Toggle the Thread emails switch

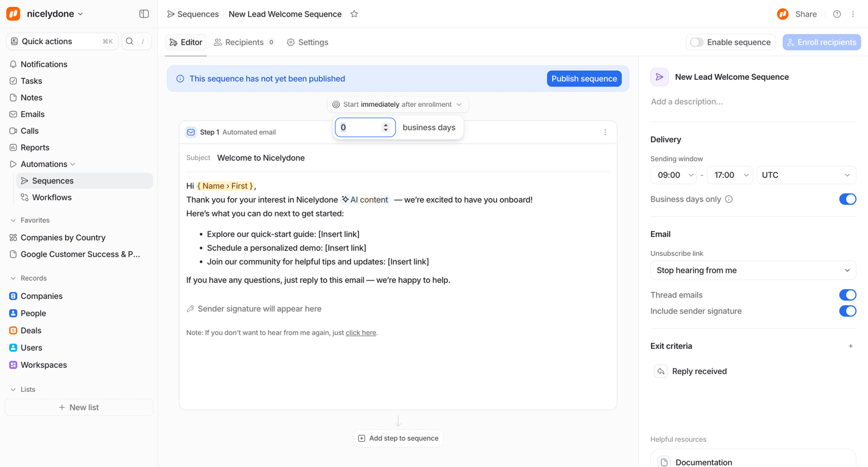pos(847,295)
